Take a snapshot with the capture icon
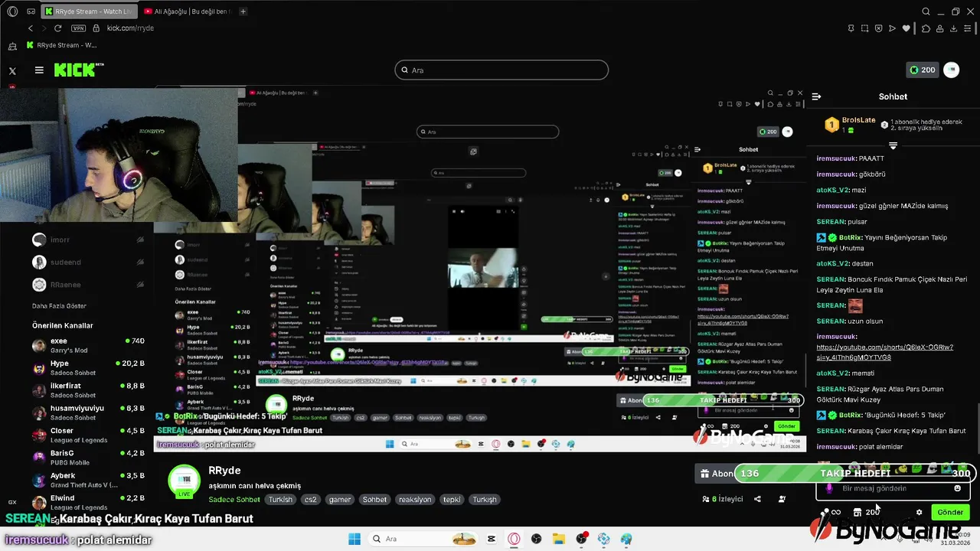This screenshot has width=980, height=551. [864, 28]
